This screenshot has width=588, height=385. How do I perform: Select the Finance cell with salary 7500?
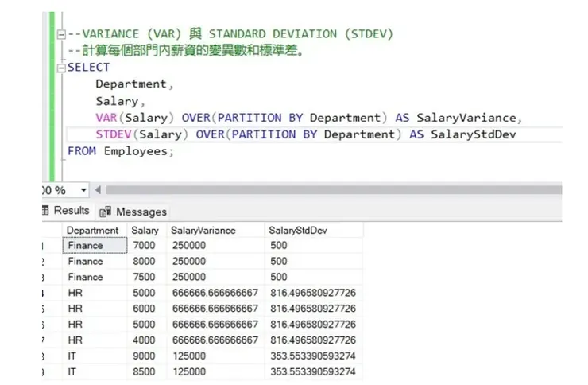[x=95, y=277]
